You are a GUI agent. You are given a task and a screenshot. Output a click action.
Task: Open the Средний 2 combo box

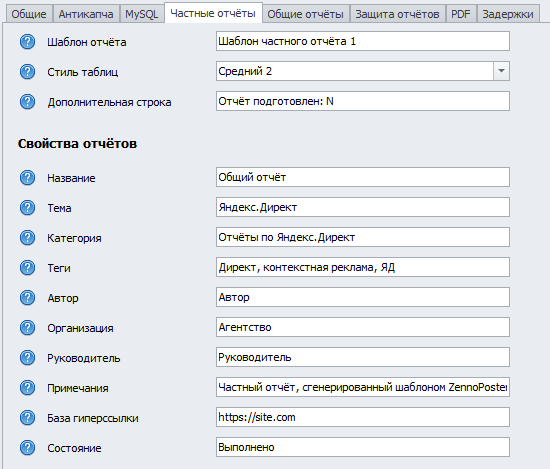click(x=363, y=71)
